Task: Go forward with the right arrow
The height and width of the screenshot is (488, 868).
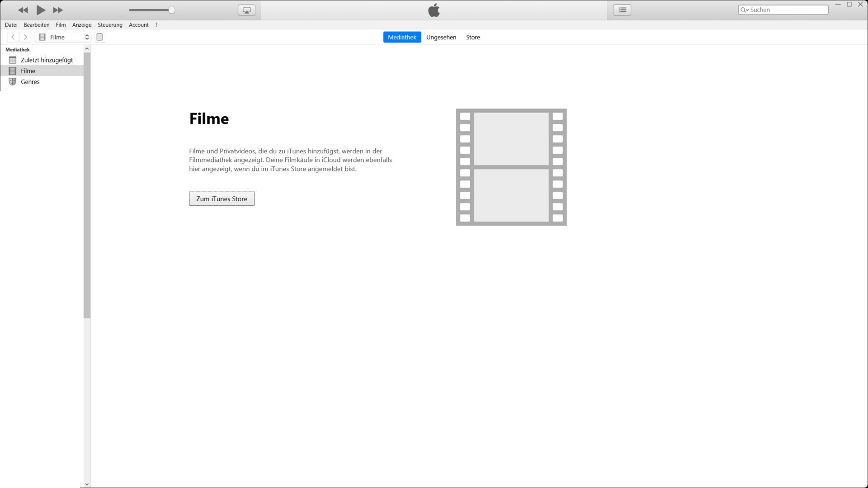Action: coord(25,37)
